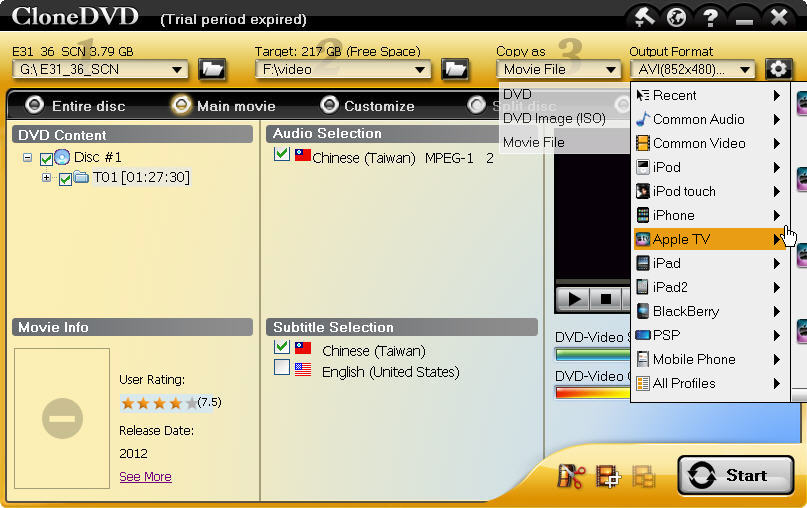Image resolution: width=807 pixels, height=508 pixels.
Task: Click the movie poster placeholder
Action: [x=62, y=418]
